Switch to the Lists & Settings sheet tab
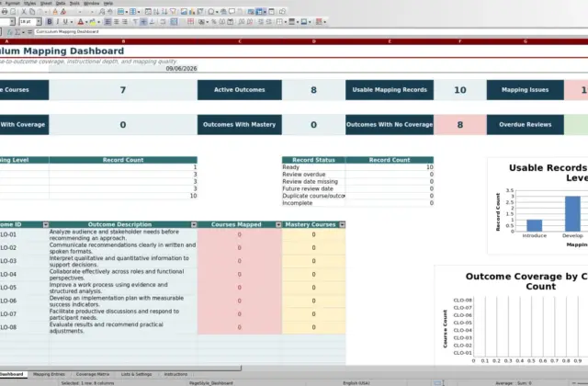588x386 pixels. point(136,374)
